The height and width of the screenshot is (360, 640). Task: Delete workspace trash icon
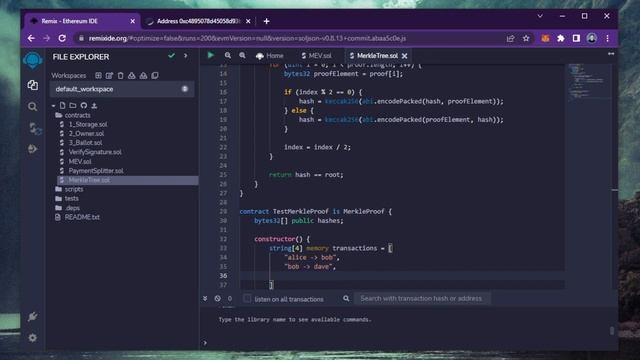[120, 76]
